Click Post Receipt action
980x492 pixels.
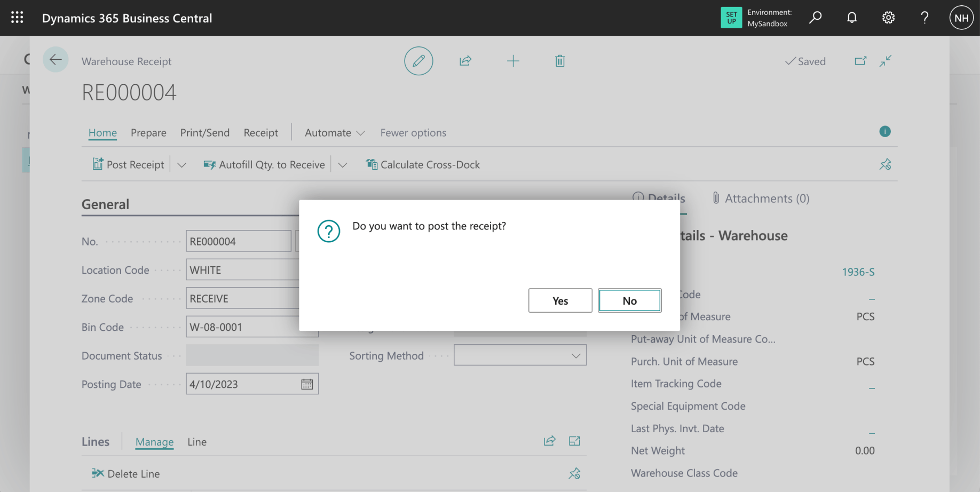click(x=128, y=164)
